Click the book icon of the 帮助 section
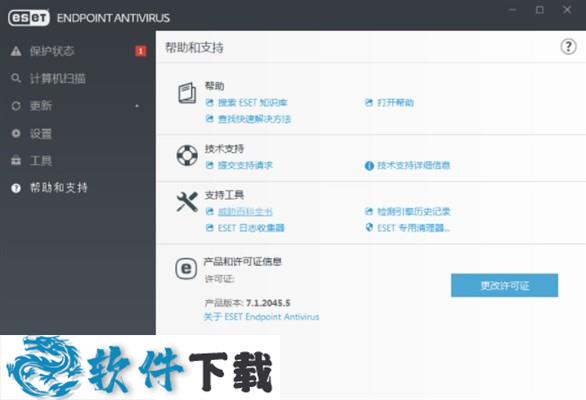This screenshot has height=400, width=586. 187,93
